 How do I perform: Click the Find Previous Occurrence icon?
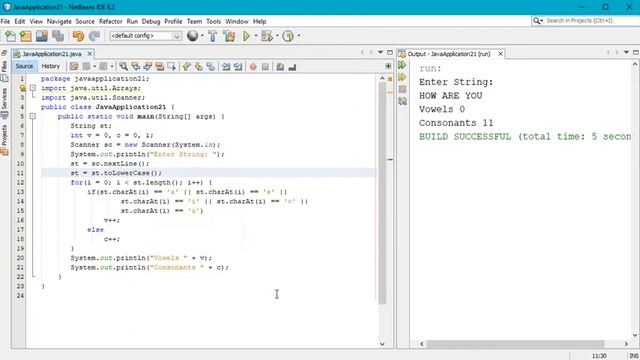coord(136,67)
